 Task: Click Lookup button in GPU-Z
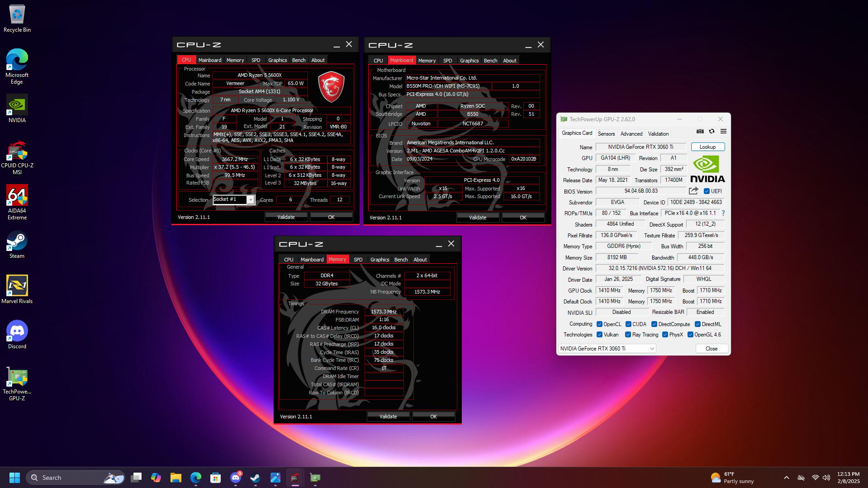point(707,147)
